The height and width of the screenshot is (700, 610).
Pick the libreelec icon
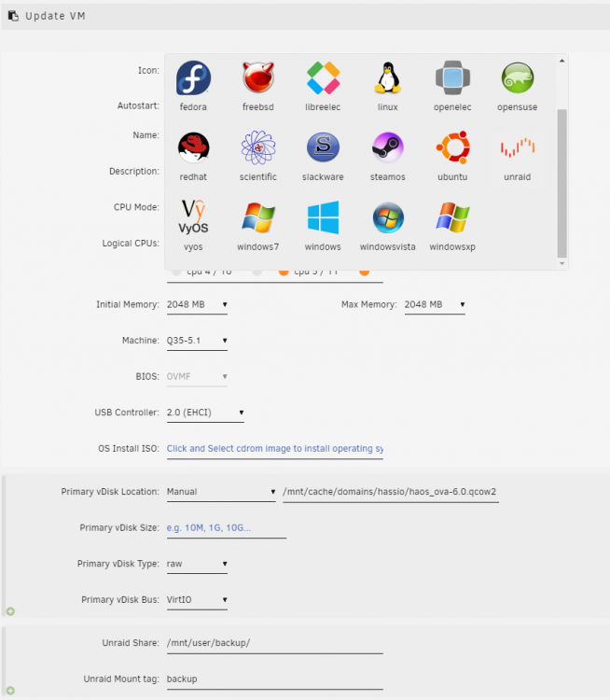click(323, 78)
